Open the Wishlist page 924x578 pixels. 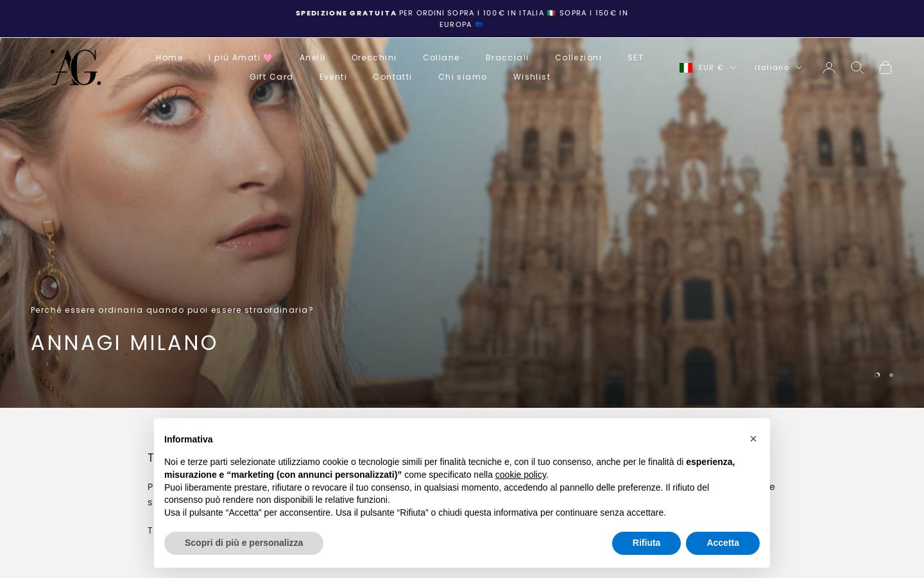(x=532, y=77)
